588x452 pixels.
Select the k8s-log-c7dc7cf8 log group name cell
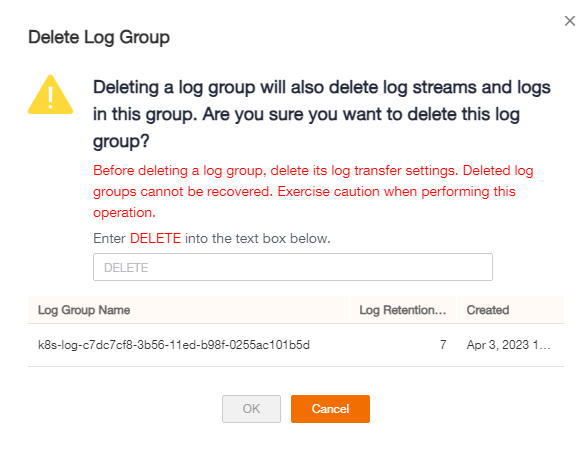point(174,345)
